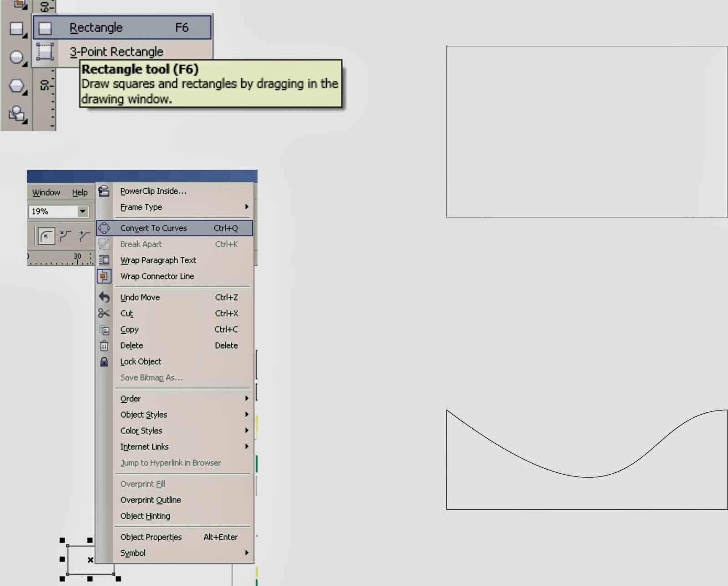Click the bottom-middle selection handle
Viewport: 728px width, 586px height.
(90, 579)
